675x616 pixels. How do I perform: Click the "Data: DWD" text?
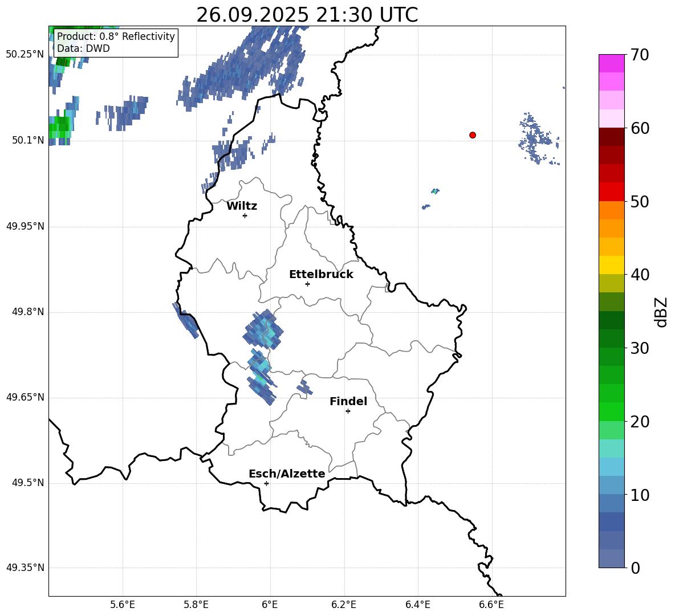(83, 48)
